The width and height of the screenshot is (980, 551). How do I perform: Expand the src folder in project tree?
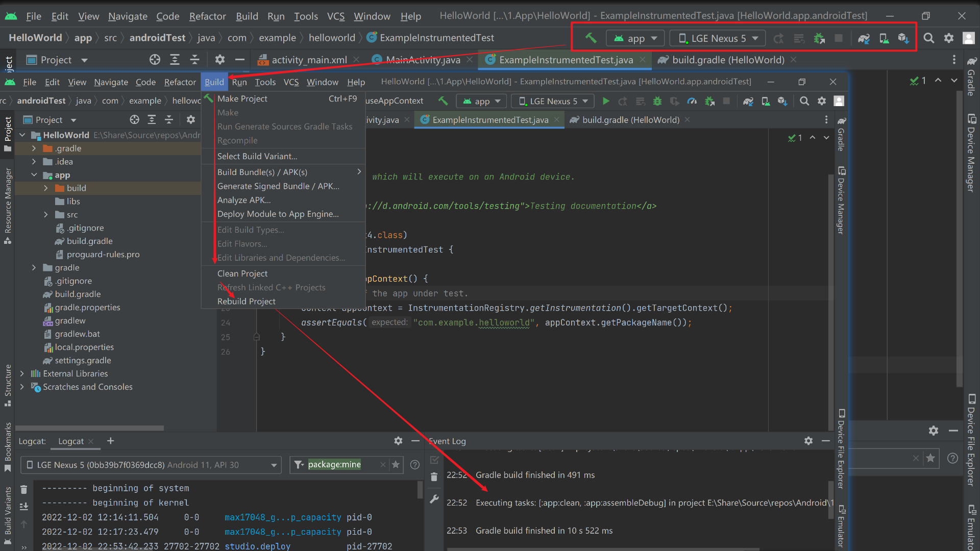46,215
